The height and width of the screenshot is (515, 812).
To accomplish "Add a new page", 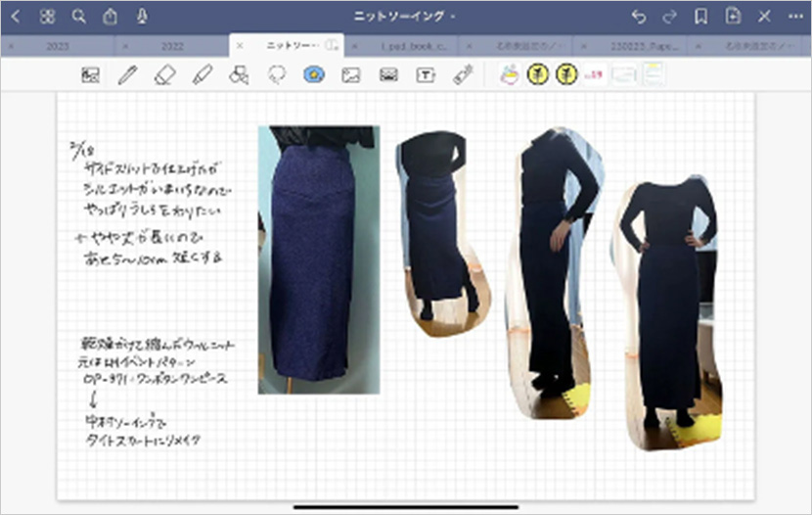I will tap(733, 16).
